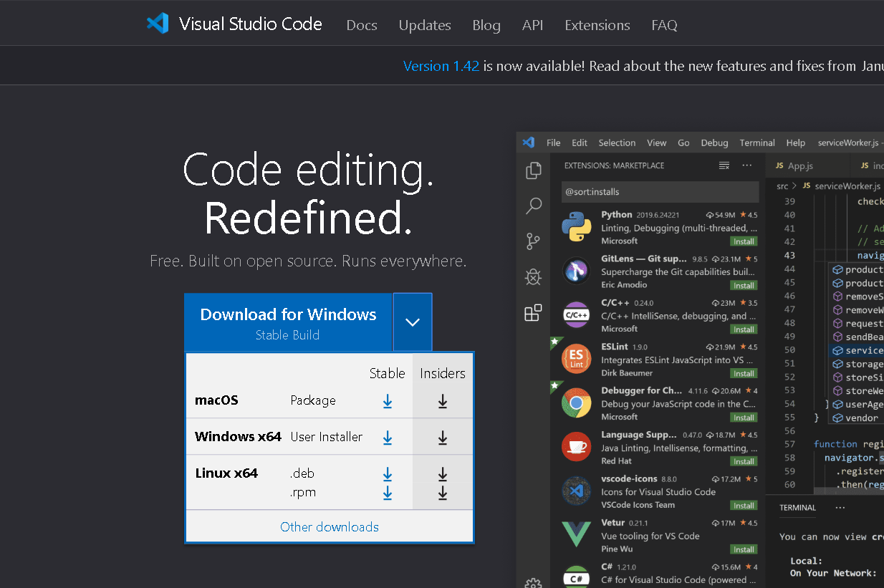Open Extensions in the top navigation

[x=597, y=25]
